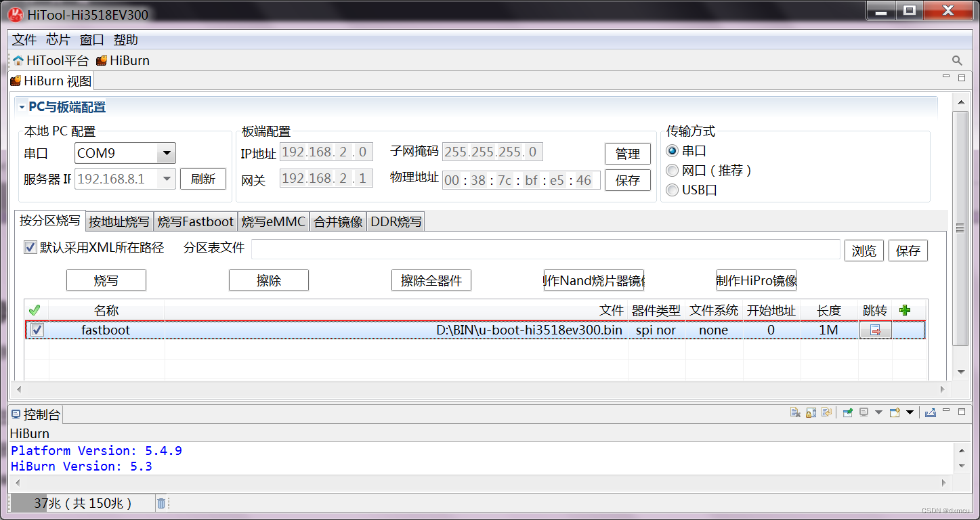This screenshot has height=520, width=980.
Task: Toggle default XML path checkbox
Action: pos(30,248)
